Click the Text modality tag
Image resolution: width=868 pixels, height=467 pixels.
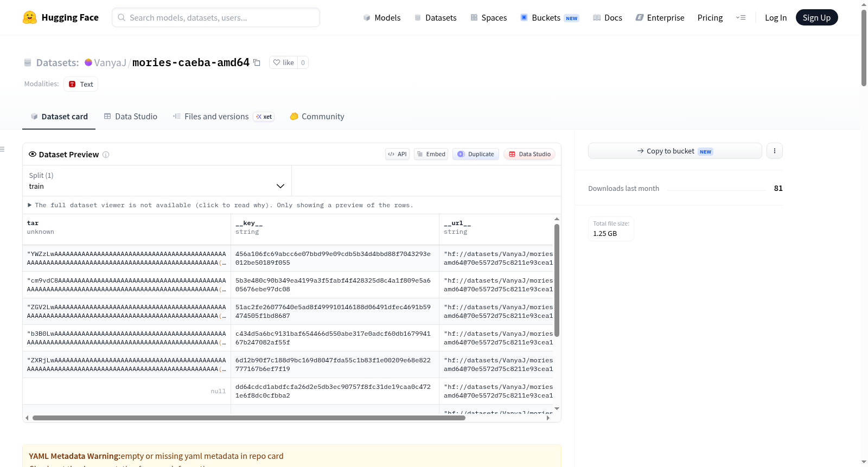pyautogui.click(x=81, y=84)
